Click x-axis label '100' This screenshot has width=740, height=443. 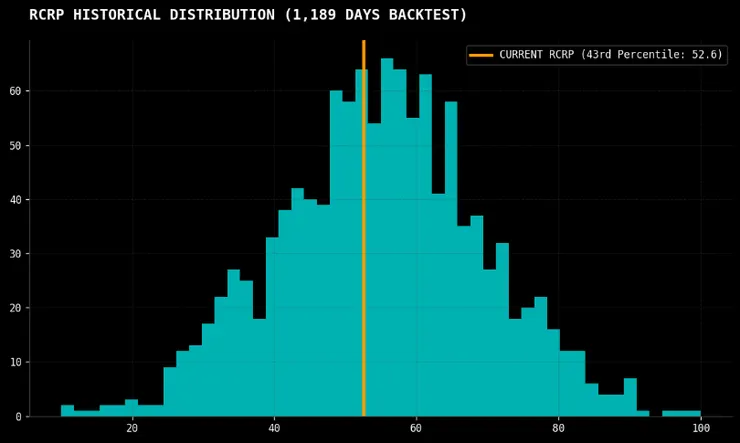pos(701,428)
